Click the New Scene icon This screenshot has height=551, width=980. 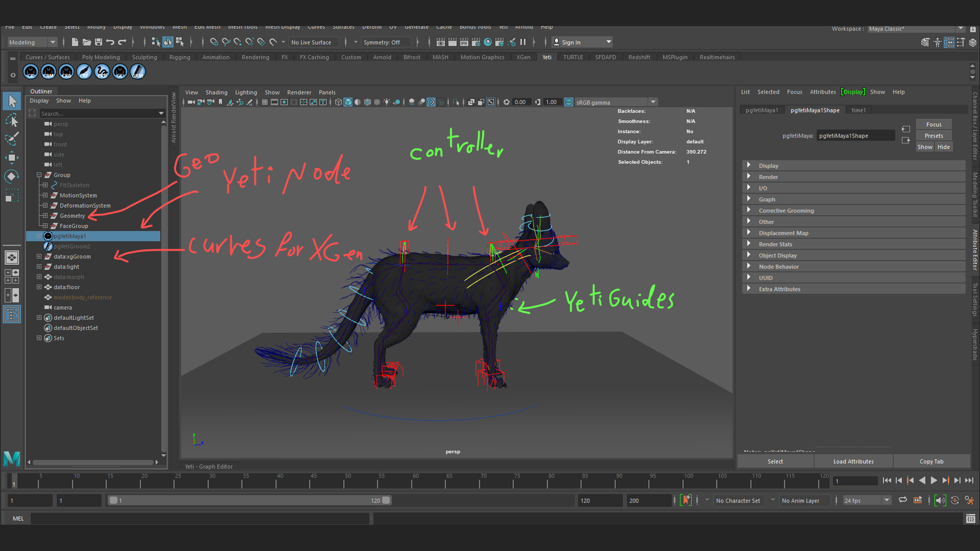tap(75, 42)
